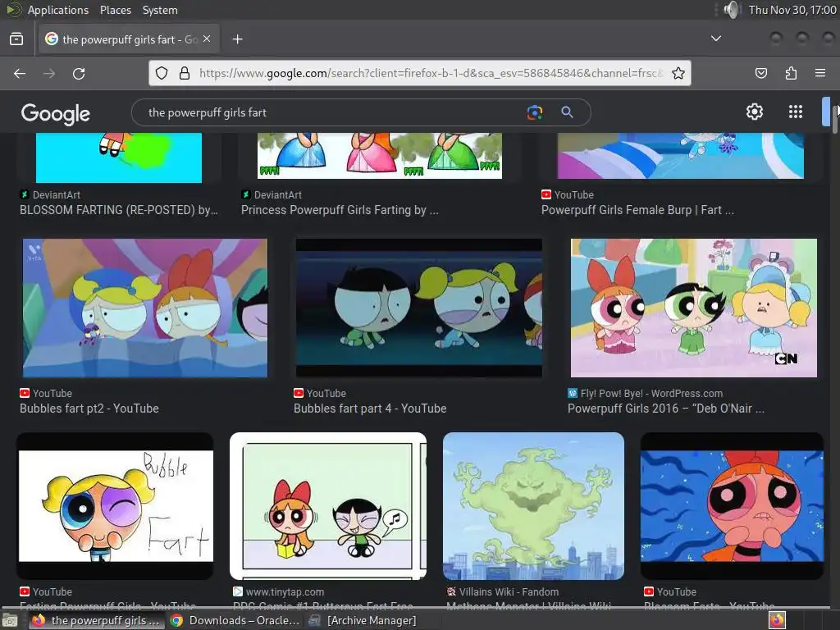Submit search with the magnifier icon
840x630 pixels.
[568, 112]
